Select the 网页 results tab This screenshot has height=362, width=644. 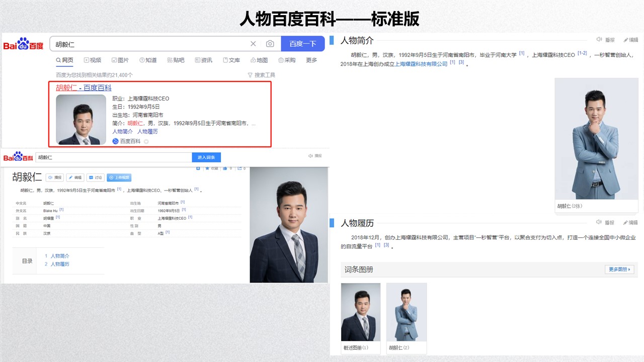pos(65,60)
